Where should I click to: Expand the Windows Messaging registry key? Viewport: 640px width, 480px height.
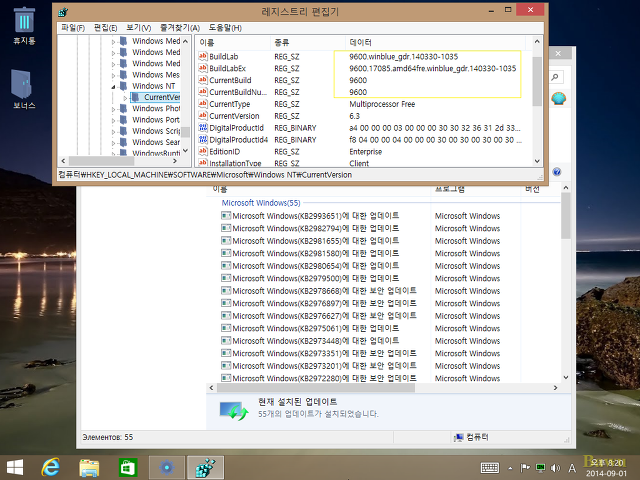coord(113,76)
